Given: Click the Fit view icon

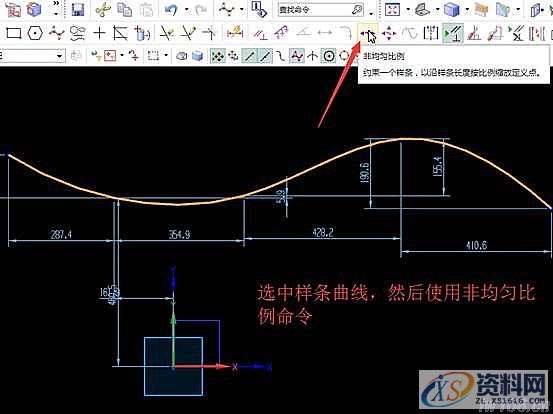Looking at the screenshot, I should point(392,10).
